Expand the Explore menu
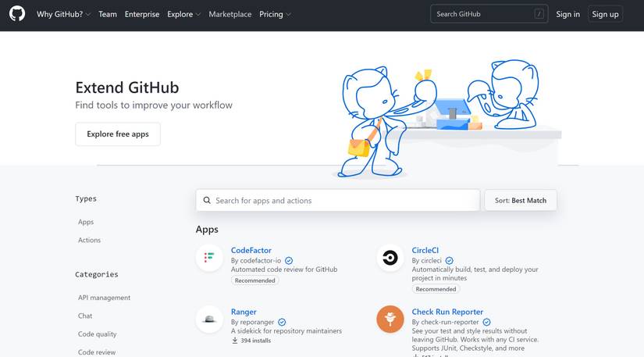Screen dimensions: 644x357 click(183, 14)
